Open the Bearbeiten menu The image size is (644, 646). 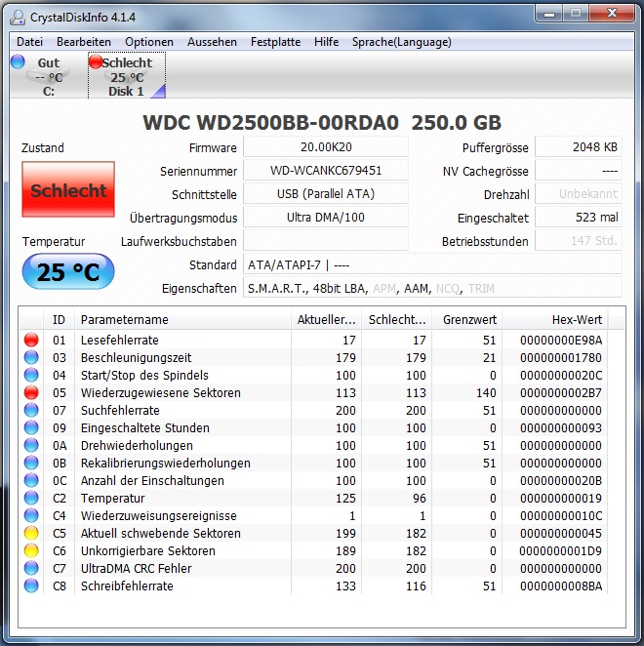point(84,42)
